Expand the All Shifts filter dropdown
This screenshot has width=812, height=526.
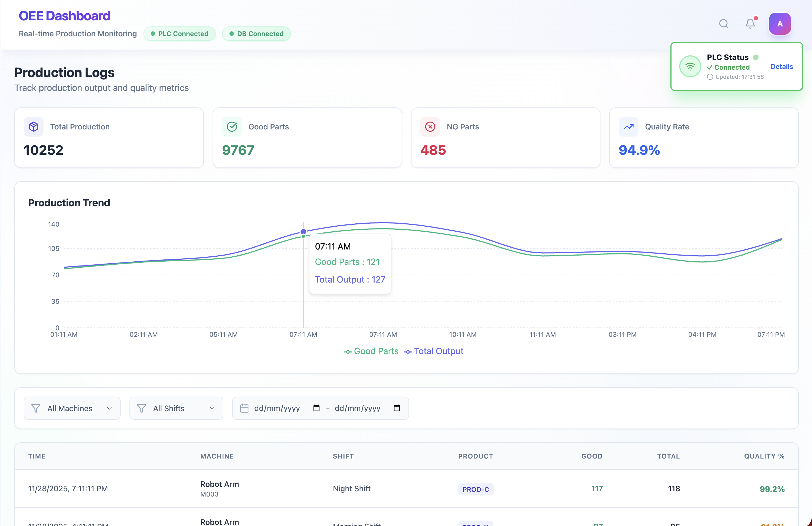[176, 408]
